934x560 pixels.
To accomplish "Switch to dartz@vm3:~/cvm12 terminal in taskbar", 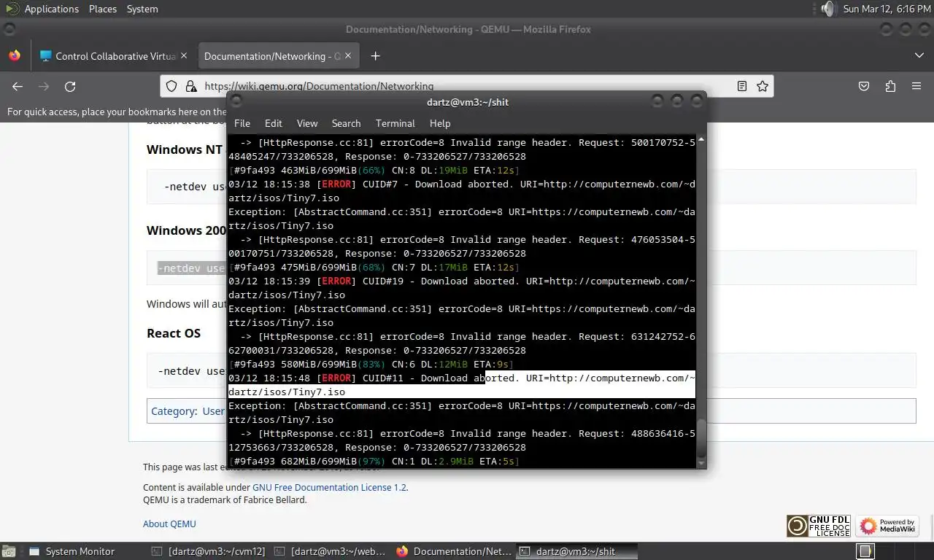I will [x=208, y=551].
